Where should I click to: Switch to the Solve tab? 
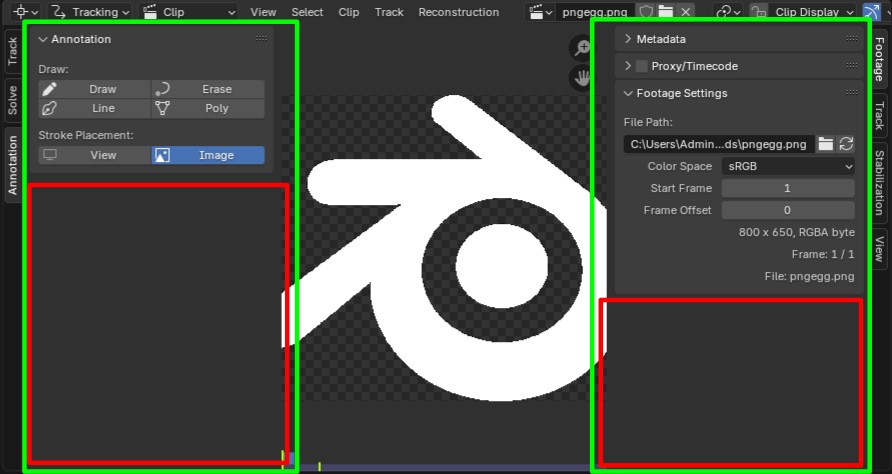(x=13, y=100)
